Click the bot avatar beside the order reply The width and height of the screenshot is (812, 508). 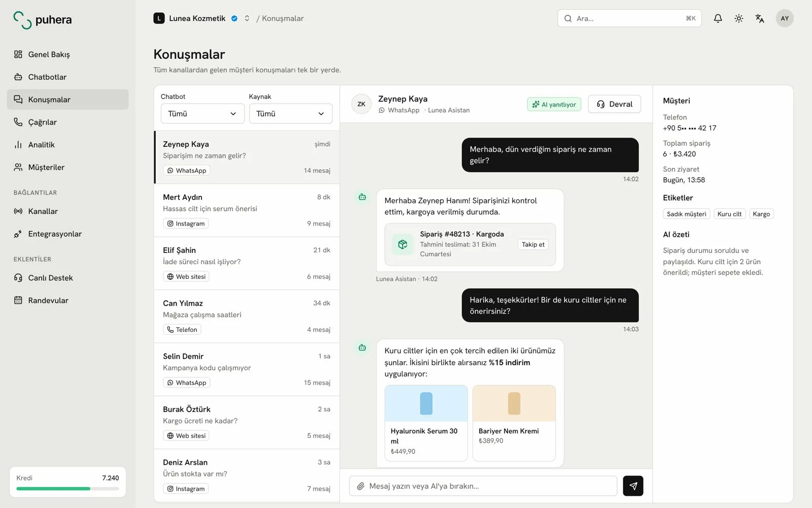362,197
